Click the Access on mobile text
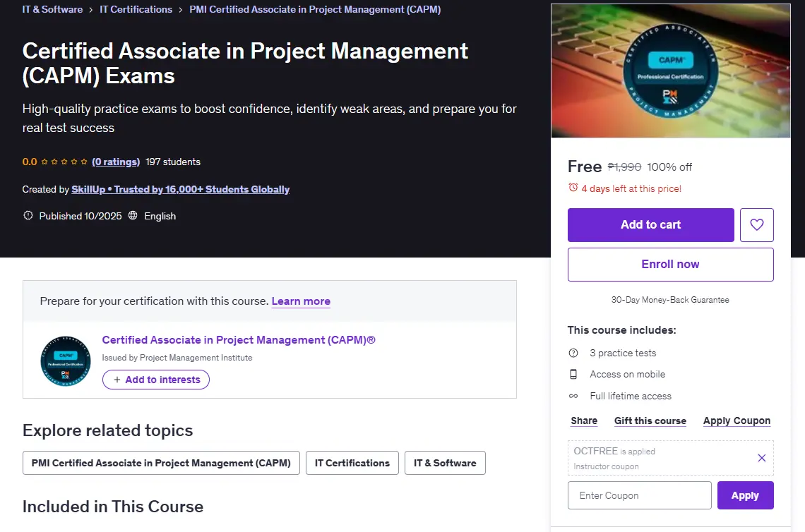This screenshot has width=805, height=532. [x=627, y=375]
